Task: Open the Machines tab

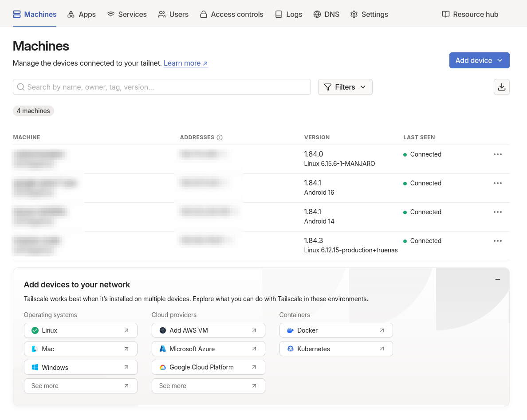Action: (35, 15)
